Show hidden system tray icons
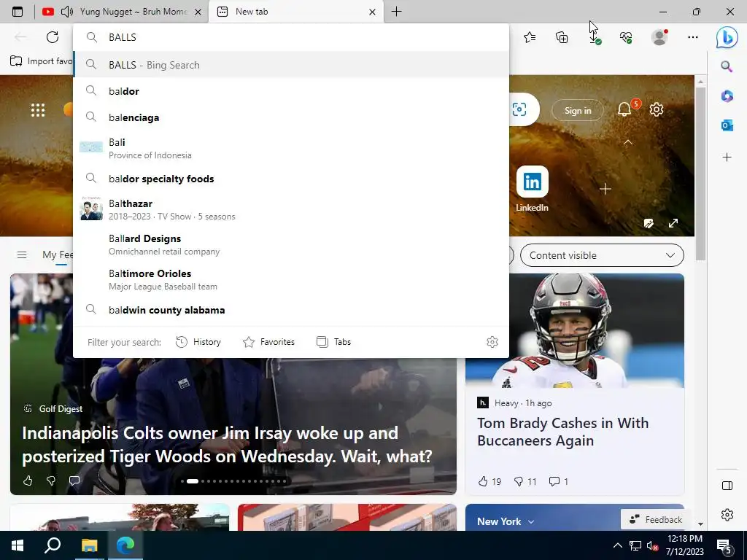747x560 pixels. pos(617,545)
